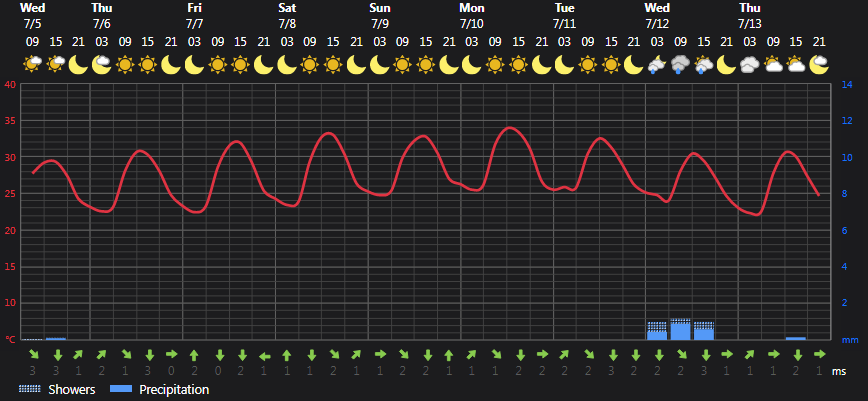The image size is (868, 401).
Task: Click the sun icon for Fri 7/7 15
Action: pos(240,64)
